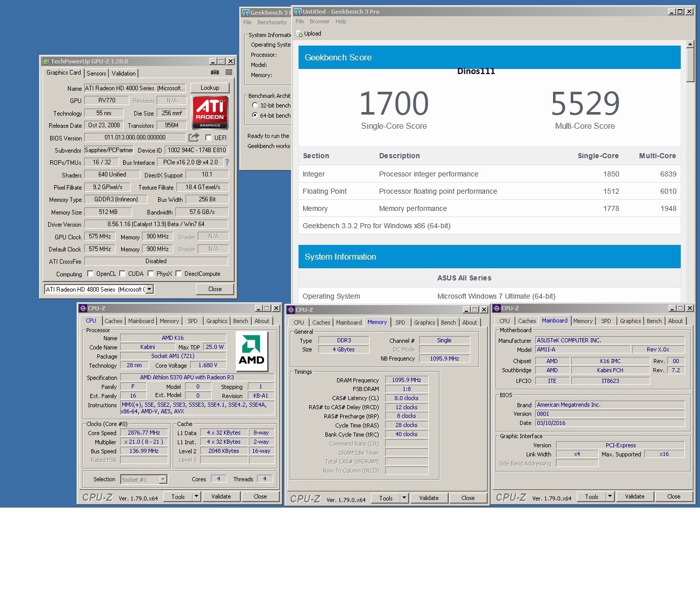The image size is (700, 608).
Task: Click the BIOS Version field 011.013.000.000.000000
Action: pos(135,137)
